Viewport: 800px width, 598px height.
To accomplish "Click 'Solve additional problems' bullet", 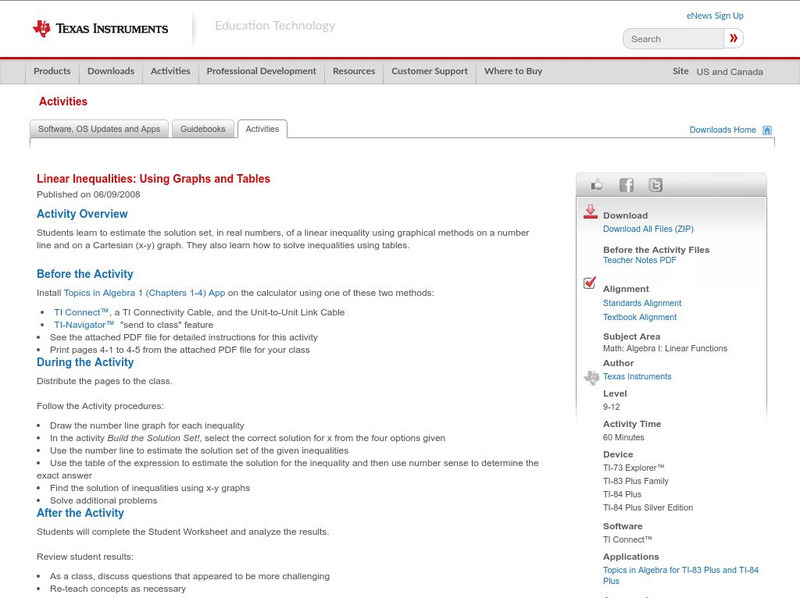I will click(104, 501).
